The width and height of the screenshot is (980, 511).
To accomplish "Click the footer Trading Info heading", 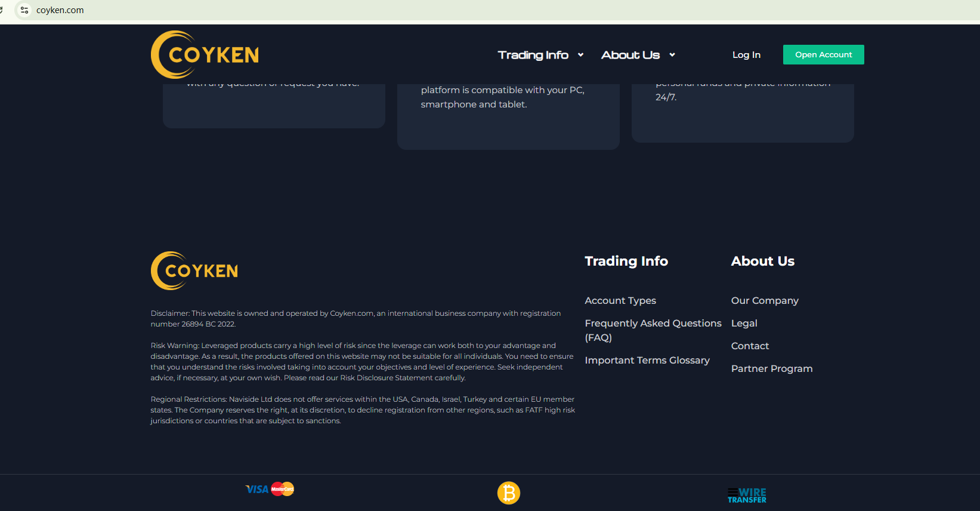I will [626, 261].
